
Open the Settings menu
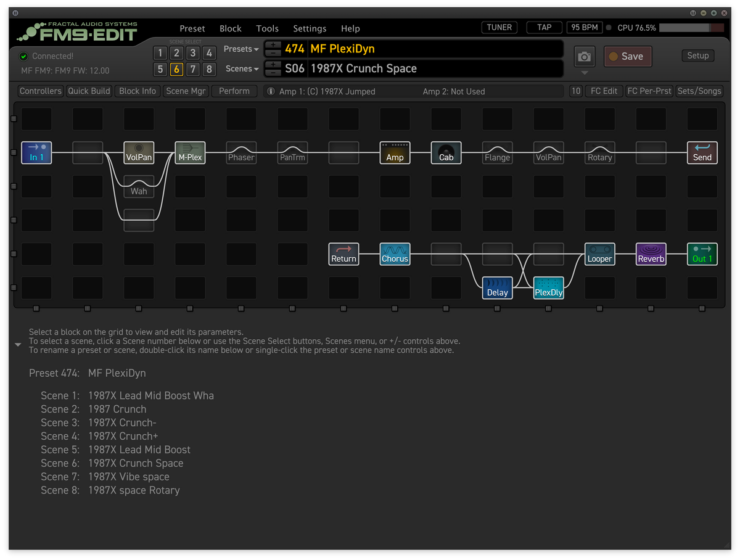pos(310,28)
